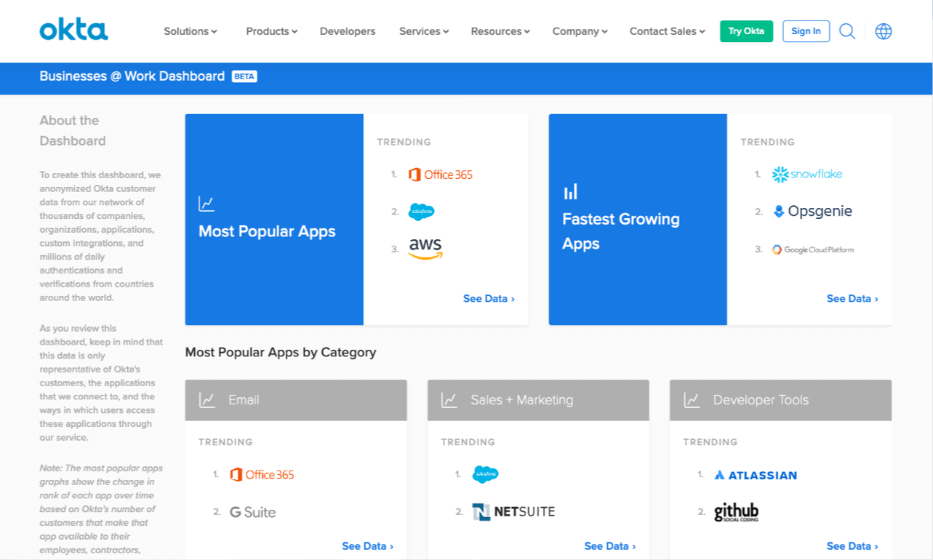Click the Most Popular Apps blue tile
933x560 pixels.
274,220
